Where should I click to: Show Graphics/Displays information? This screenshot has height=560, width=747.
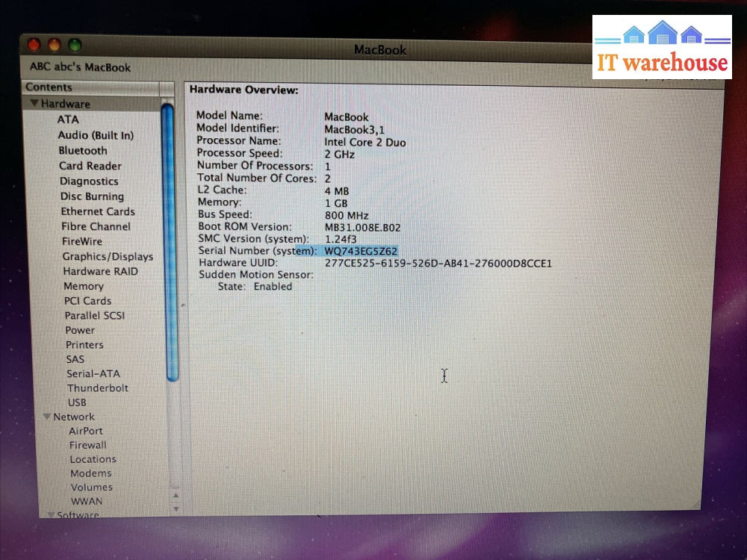click(x=108, y=256)
